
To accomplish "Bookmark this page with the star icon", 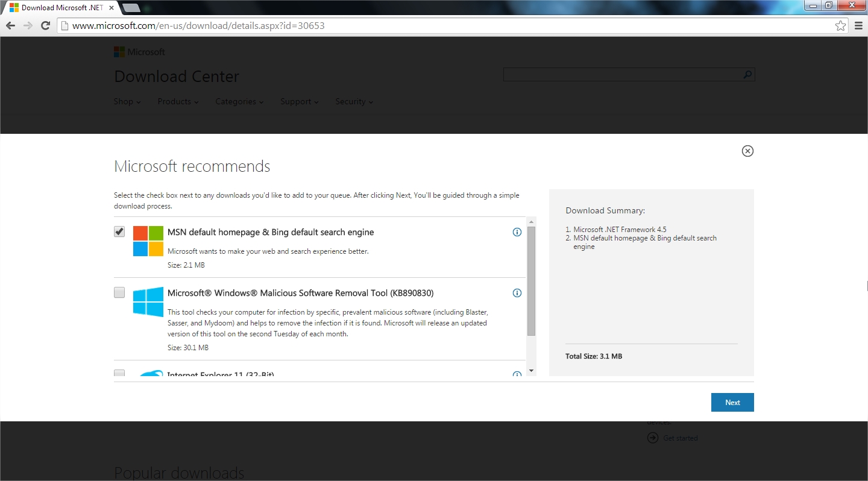I will pos(840,26).
